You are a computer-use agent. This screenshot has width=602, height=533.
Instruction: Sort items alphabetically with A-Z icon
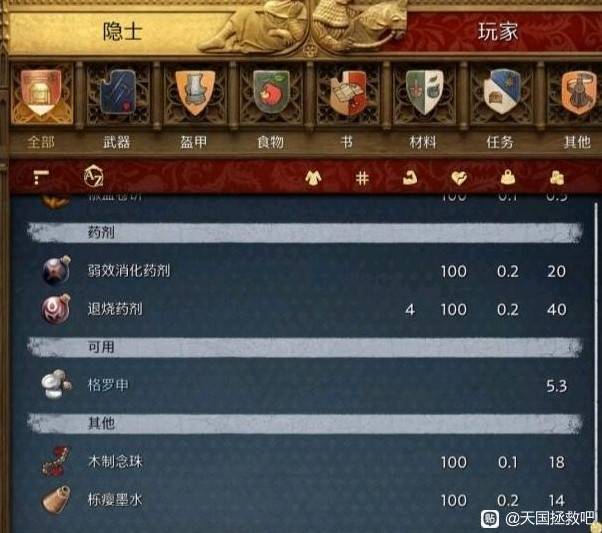pyautogui.click(x=93, y=177)
